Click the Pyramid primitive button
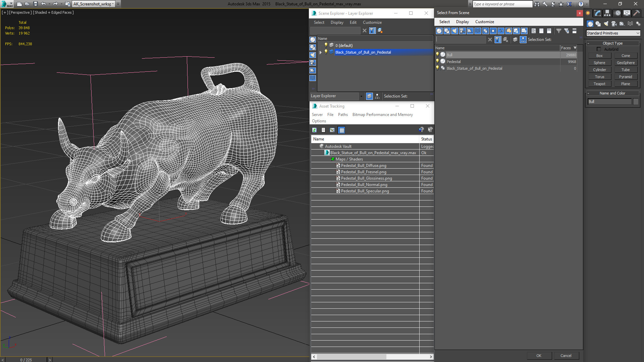 [x=626, y=77]
